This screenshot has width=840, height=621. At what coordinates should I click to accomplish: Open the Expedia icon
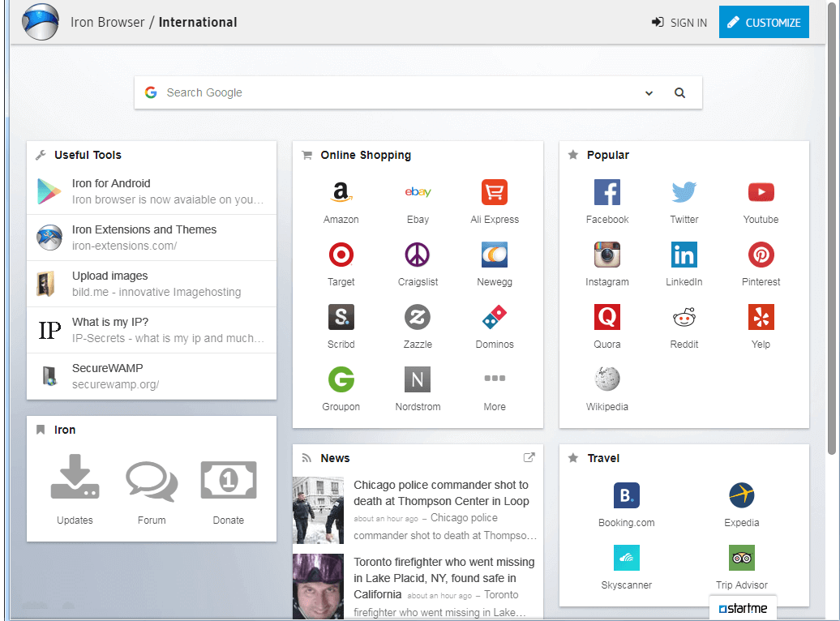point(741,495)
